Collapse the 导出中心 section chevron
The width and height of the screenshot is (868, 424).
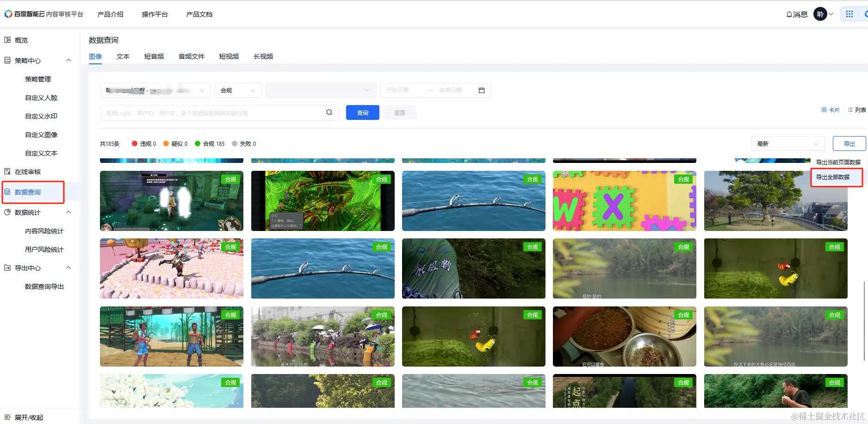tap(68, 268)
